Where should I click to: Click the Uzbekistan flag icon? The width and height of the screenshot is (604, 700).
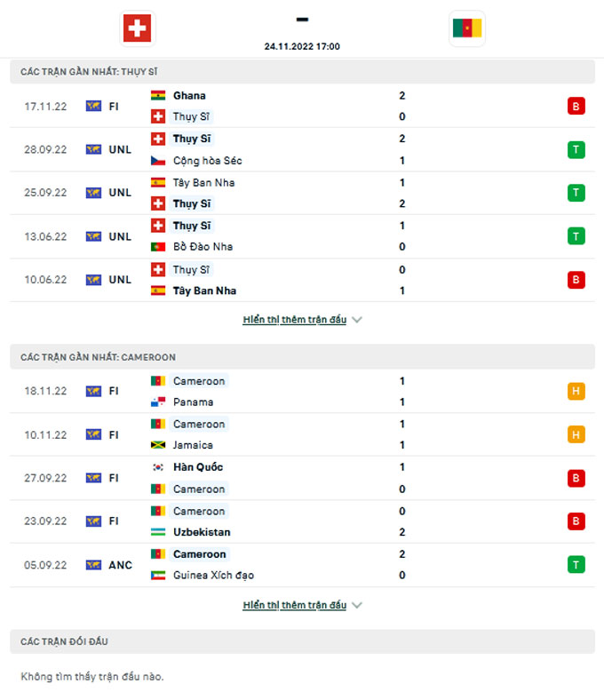(158, 532)
